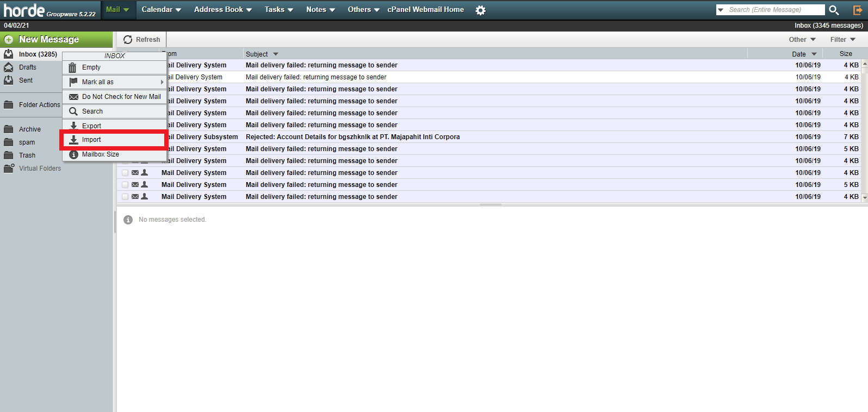
Task: Open the Archive folder icon
Action: coord(9,129)
